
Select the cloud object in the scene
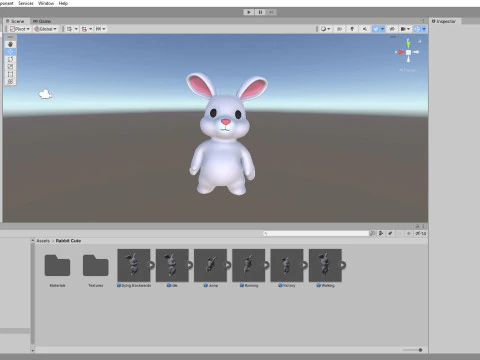[45, 94]
